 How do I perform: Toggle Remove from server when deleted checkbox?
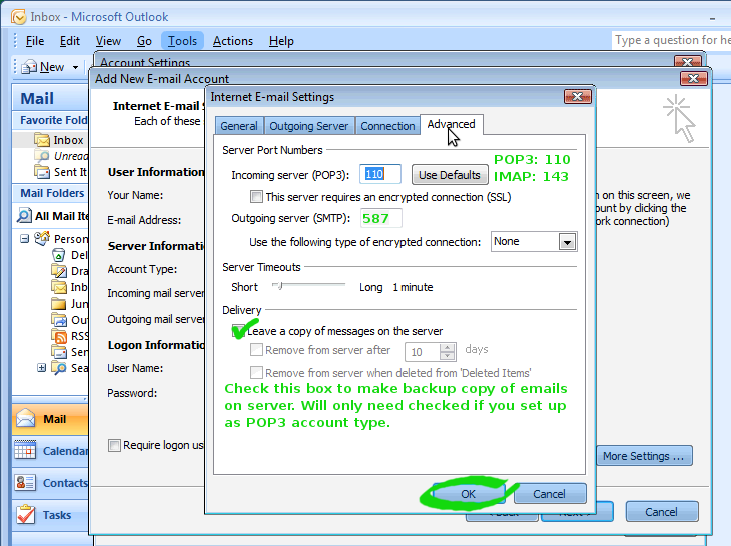(256, 373)
